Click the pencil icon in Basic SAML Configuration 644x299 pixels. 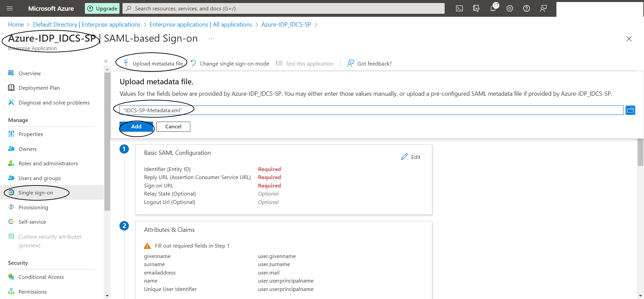(404, 157)
